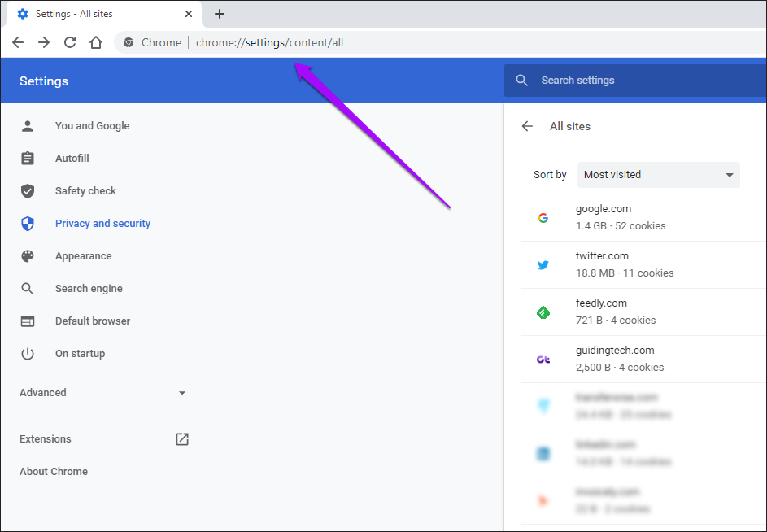The width and height of the screenshot is (767, 532).
Task: Select the Autofill keys icon
Action: coord(28,158)
